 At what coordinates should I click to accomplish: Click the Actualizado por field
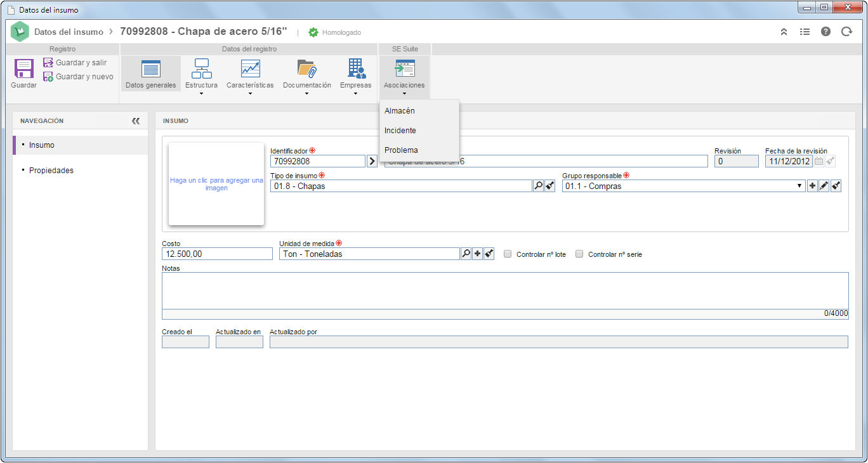[559, 342]
